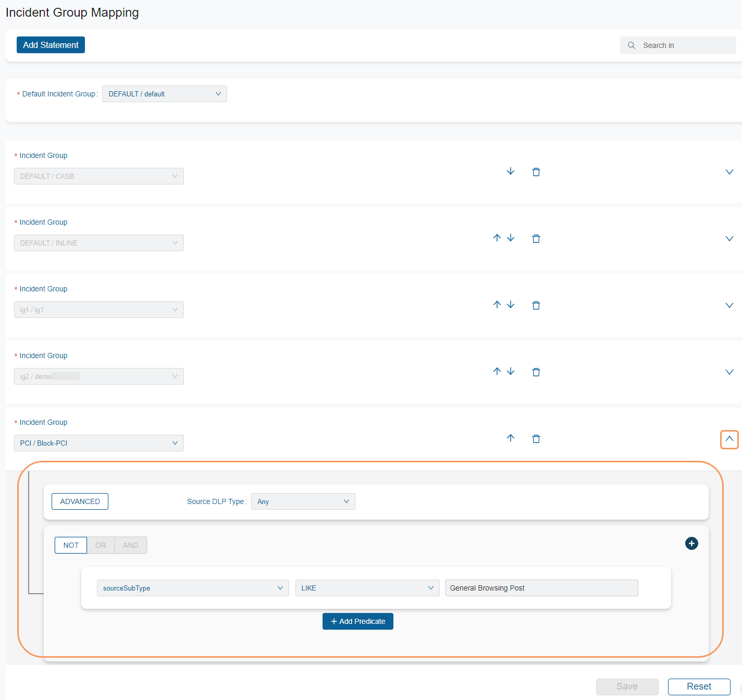The width and height of the screenshot is (742, 700).
Task: Delete the PCI / Block-PCI row
Action: coord(536,439)
